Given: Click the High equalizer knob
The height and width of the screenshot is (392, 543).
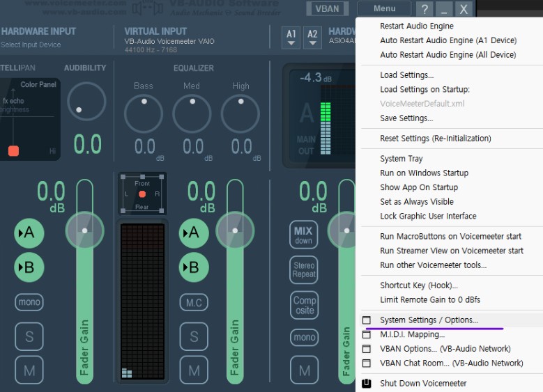Looking at the screenshot, I should [x=240, y=113].
